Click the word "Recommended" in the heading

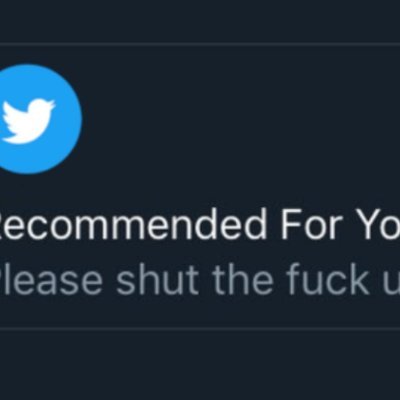click(x=133, y=225)
